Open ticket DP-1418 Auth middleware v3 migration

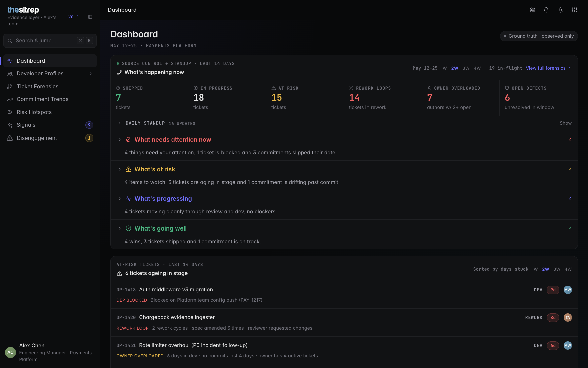(x=344, y=295)
